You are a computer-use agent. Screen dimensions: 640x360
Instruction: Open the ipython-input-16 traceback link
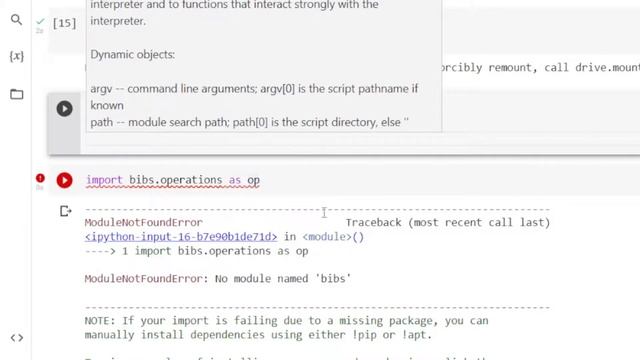[x=181, y=237]
